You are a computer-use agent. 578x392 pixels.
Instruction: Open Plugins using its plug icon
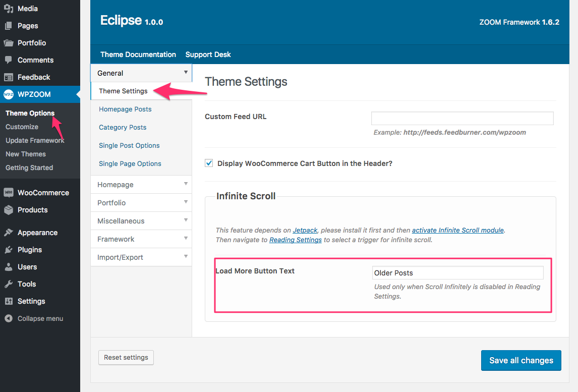pyautogui.click(x=9, y=250)
